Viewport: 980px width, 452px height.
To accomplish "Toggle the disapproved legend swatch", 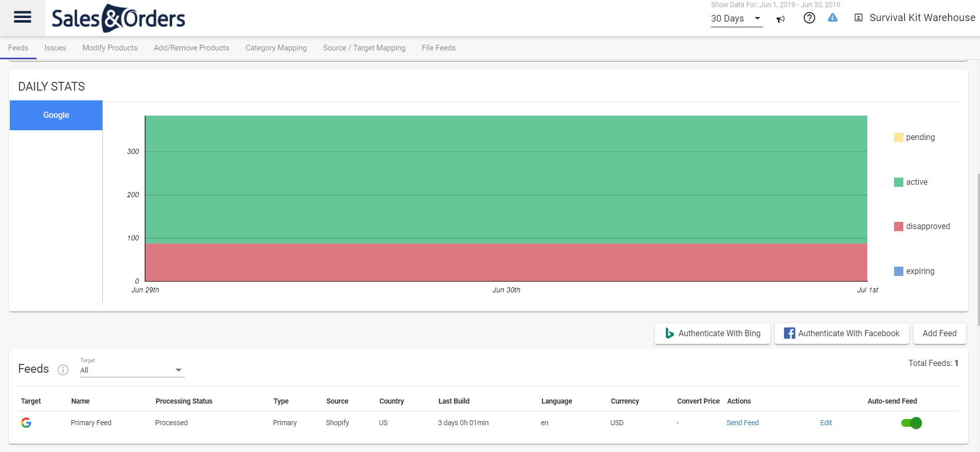I will 899,227.
